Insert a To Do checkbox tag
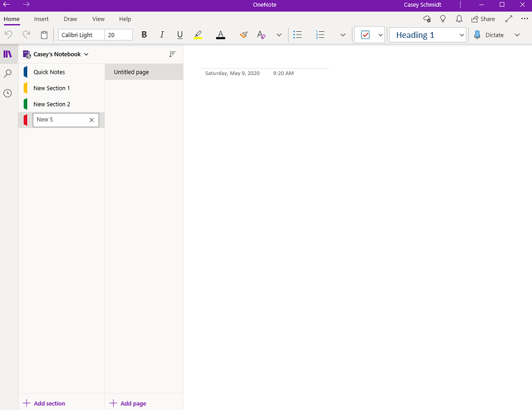Screen dimensions: 532x410 [365, 35]
